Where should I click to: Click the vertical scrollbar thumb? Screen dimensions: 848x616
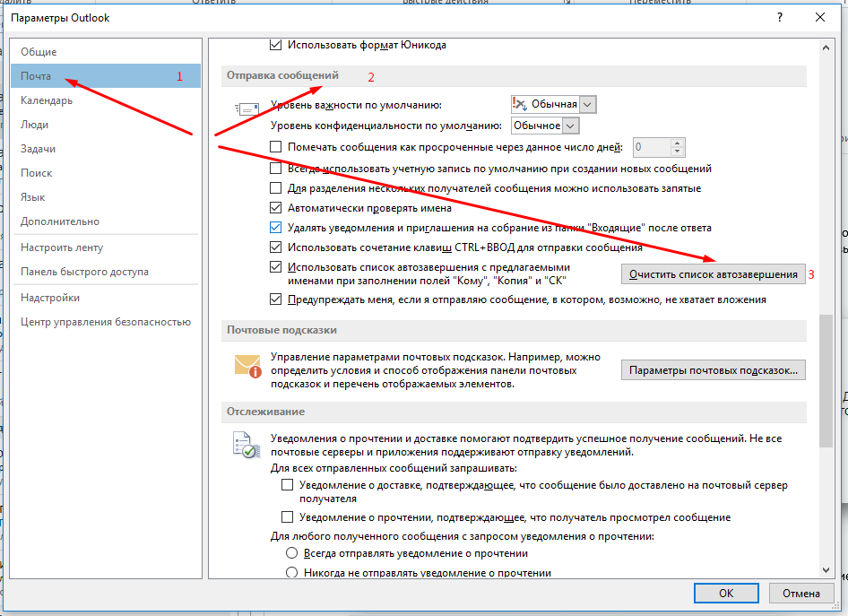tap(826, 381)
